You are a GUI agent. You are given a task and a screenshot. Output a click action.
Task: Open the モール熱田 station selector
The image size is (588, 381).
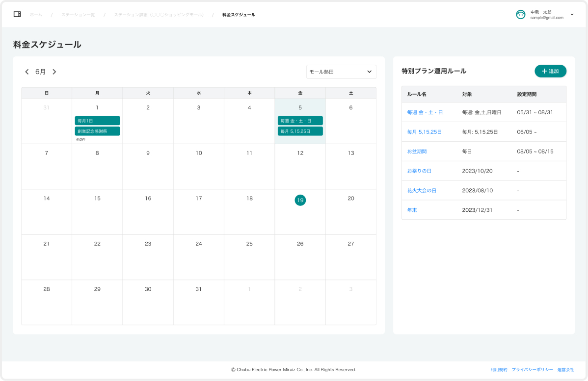341,72
